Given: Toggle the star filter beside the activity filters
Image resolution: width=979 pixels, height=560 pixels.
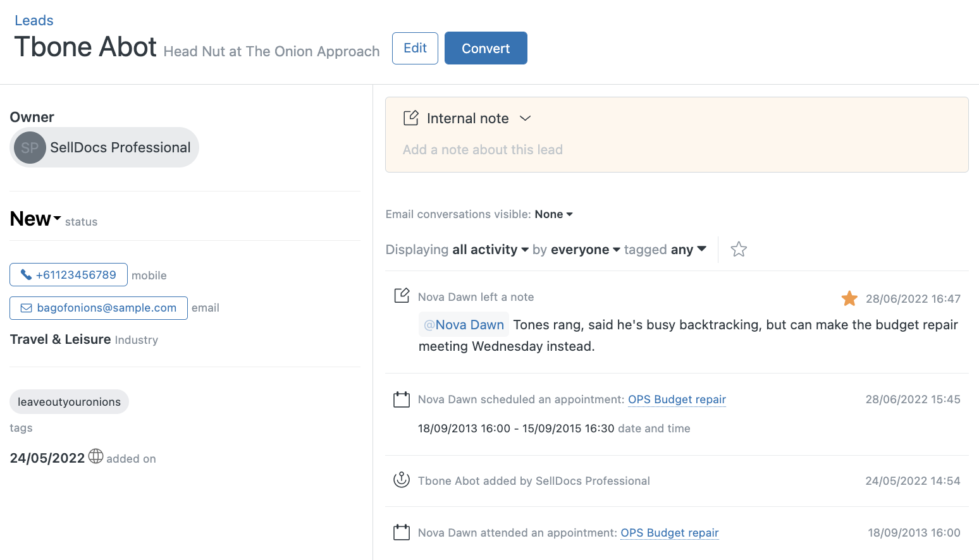Looking at the screenshot, I should [x=739, y=249].
